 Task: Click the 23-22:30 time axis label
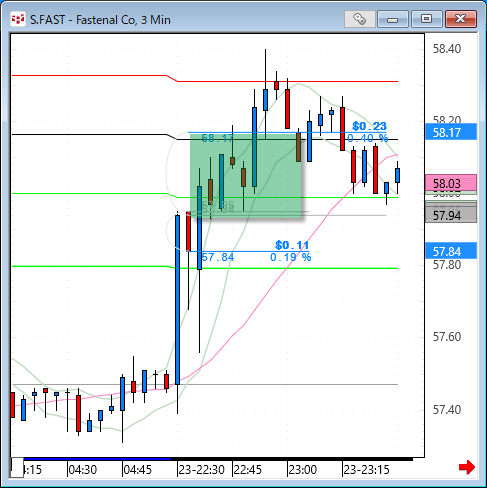(x=201, y=470)
